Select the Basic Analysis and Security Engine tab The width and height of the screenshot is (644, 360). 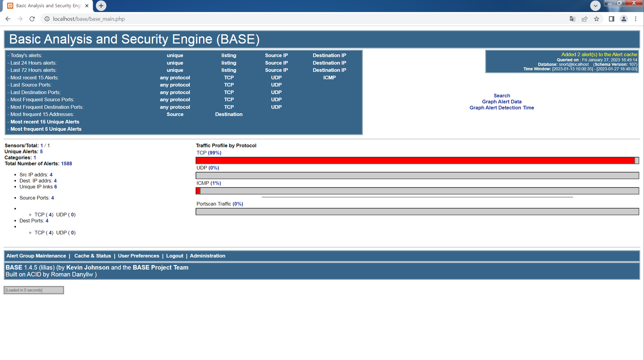click(48, 6)
